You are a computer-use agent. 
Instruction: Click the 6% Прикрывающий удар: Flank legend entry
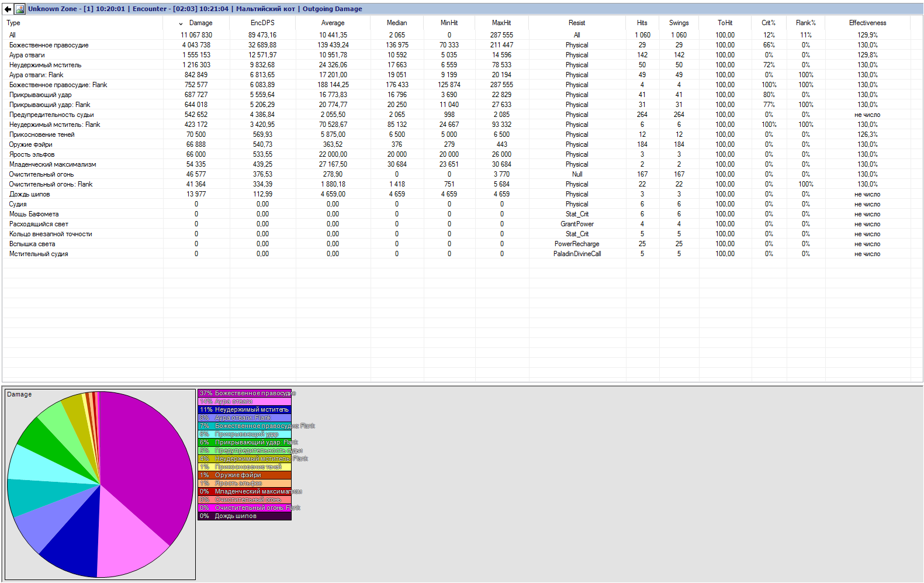coord(244,442)
